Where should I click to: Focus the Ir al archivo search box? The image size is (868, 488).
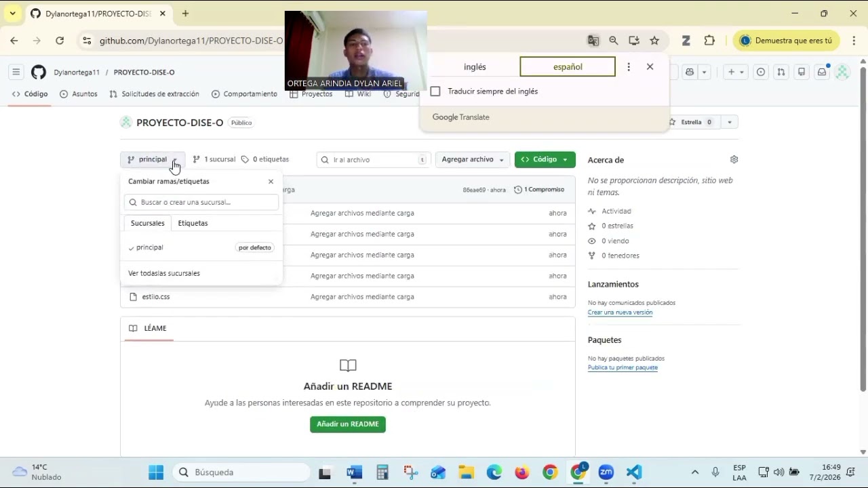tap(374, 160)
